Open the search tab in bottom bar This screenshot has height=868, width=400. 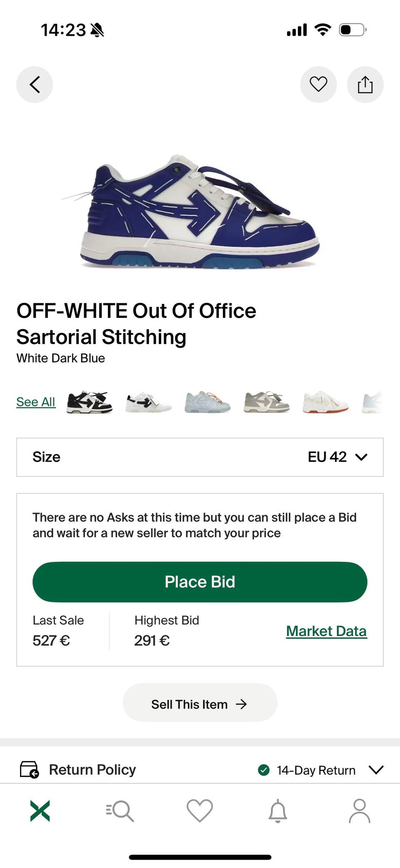pos(120,811)
